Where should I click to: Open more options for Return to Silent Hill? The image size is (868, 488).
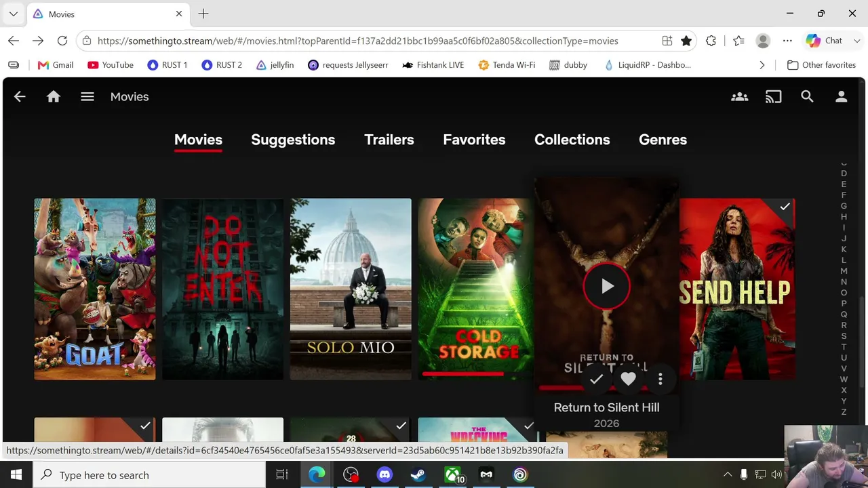click(660, 380)
